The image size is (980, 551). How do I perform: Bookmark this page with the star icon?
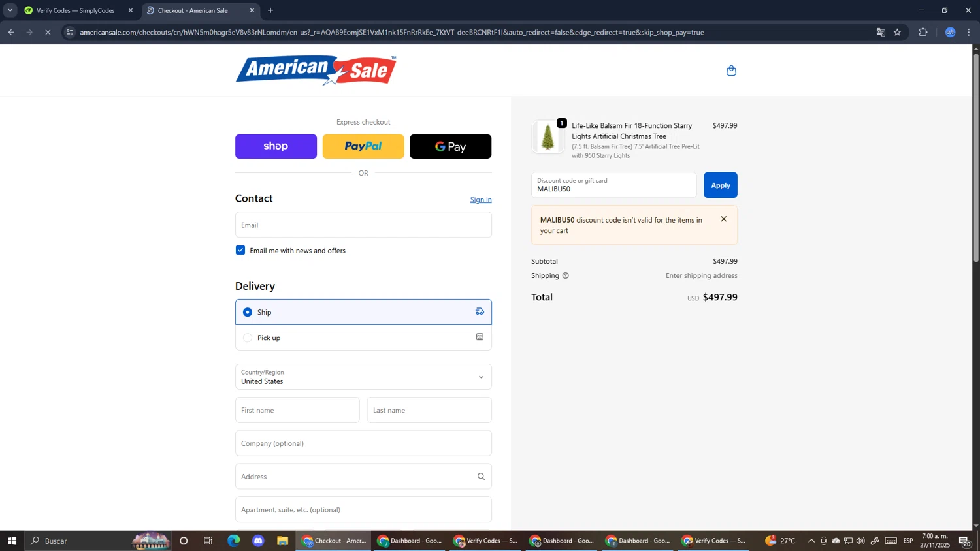click(x=898, y=32)
